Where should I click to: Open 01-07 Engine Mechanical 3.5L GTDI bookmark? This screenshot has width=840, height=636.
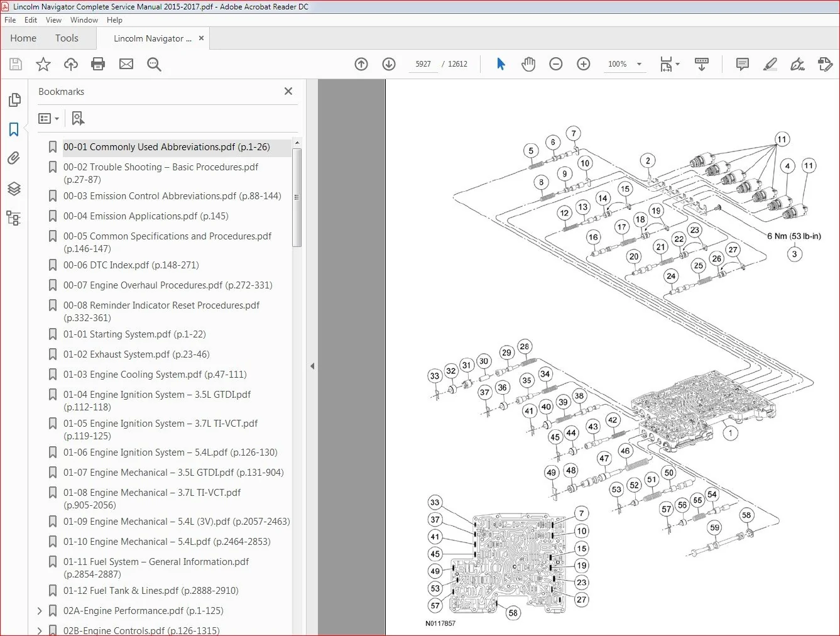(173, 473)
